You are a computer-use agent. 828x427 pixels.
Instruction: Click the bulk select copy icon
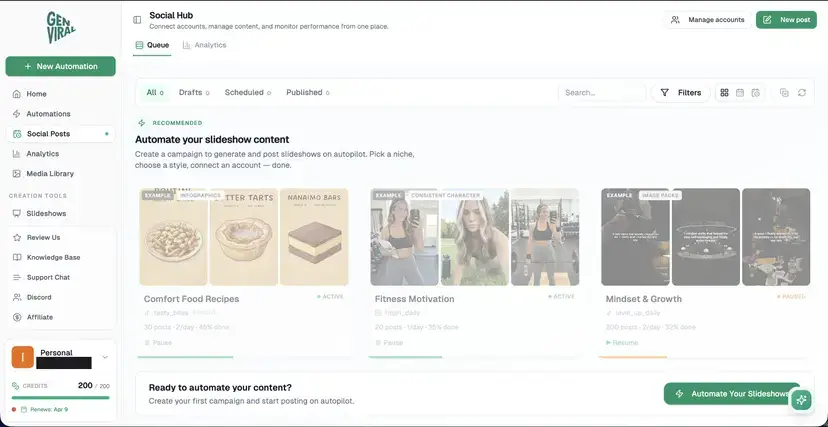[784, 93]
